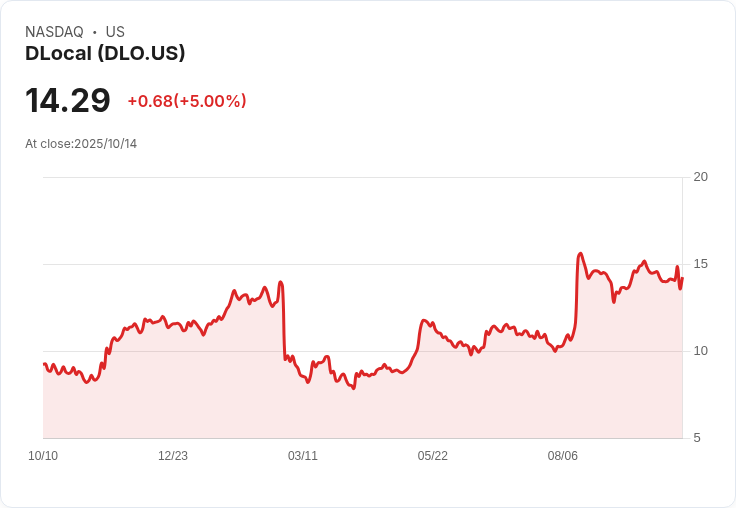Click the 12/23 date axis label
This screenshot has height=508, width=736.
(x=173, y=456)
